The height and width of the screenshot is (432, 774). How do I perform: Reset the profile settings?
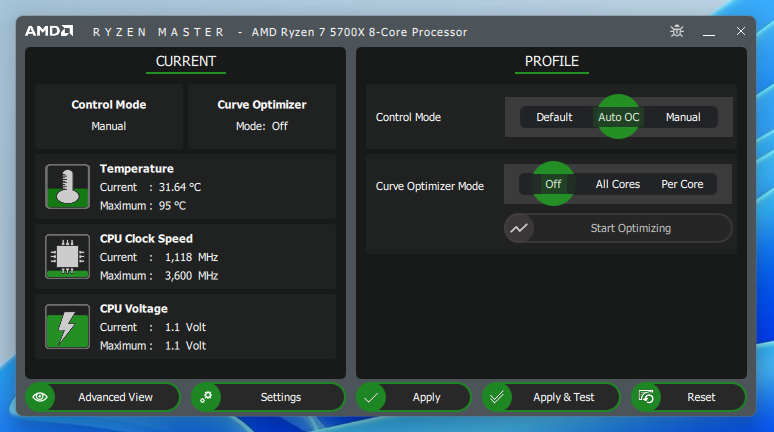point(689,397)
